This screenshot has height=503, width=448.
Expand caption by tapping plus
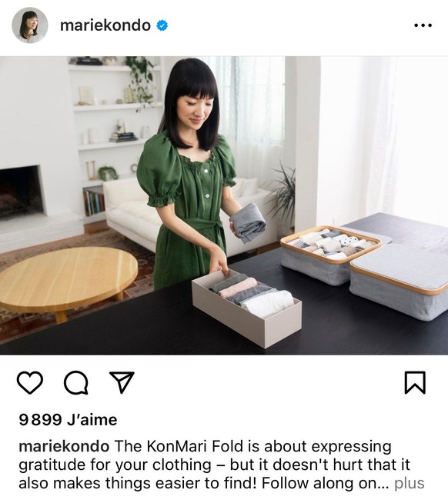coord(410,483)
